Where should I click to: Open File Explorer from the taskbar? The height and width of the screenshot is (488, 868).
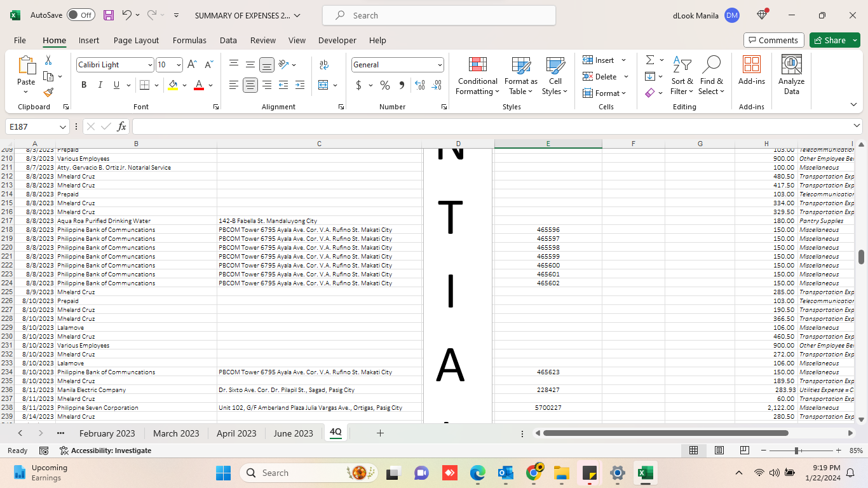point(561,473)
